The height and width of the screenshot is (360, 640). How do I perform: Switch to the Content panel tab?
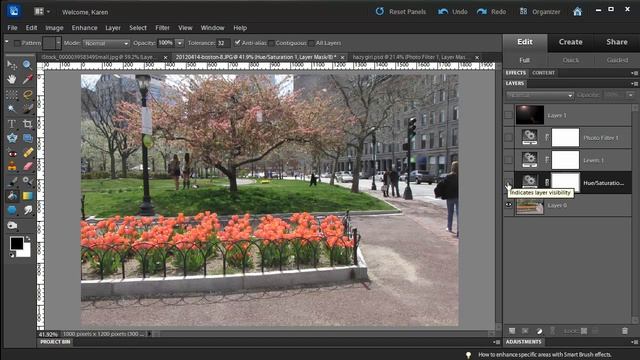543,73
